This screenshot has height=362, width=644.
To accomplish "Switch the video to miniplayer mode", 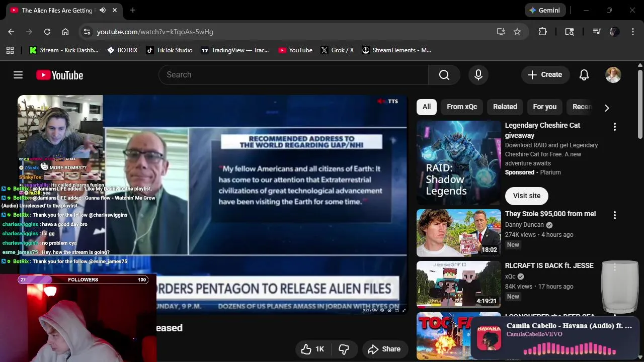I will pyautogui.click(x=396, y=310).
